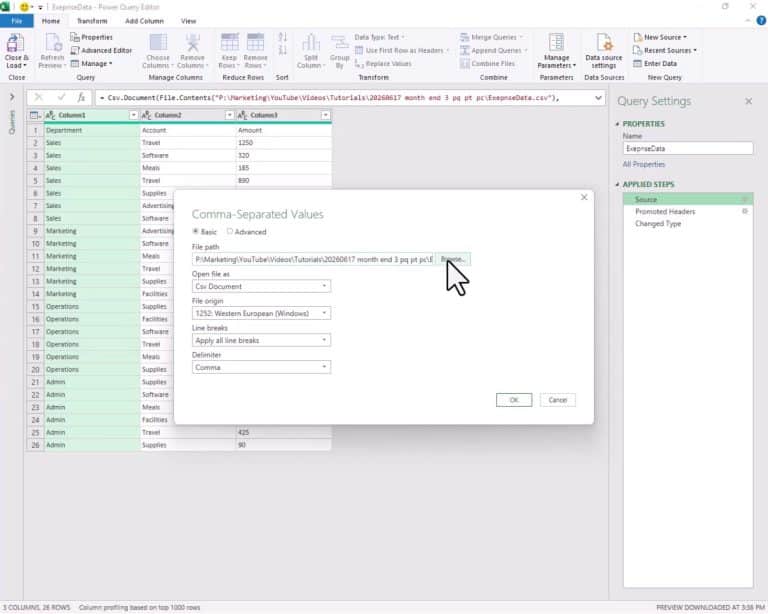The image size is (768, 614).
Task: Click the File path input field
Action: [313, 260]
